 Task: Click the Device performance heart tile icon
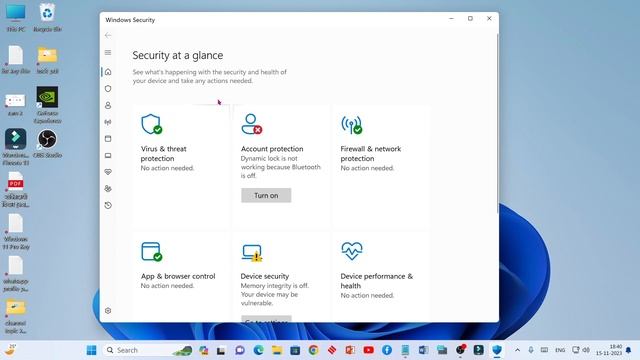pos(351,251)
